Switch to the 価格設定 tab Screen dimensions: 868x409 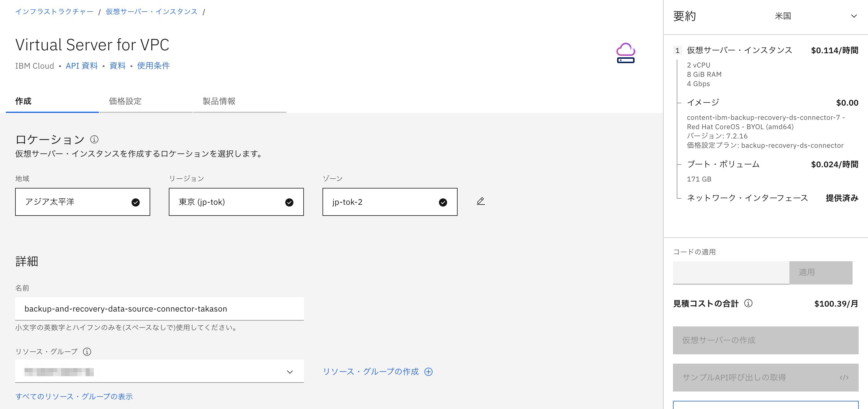coord(125,101)
